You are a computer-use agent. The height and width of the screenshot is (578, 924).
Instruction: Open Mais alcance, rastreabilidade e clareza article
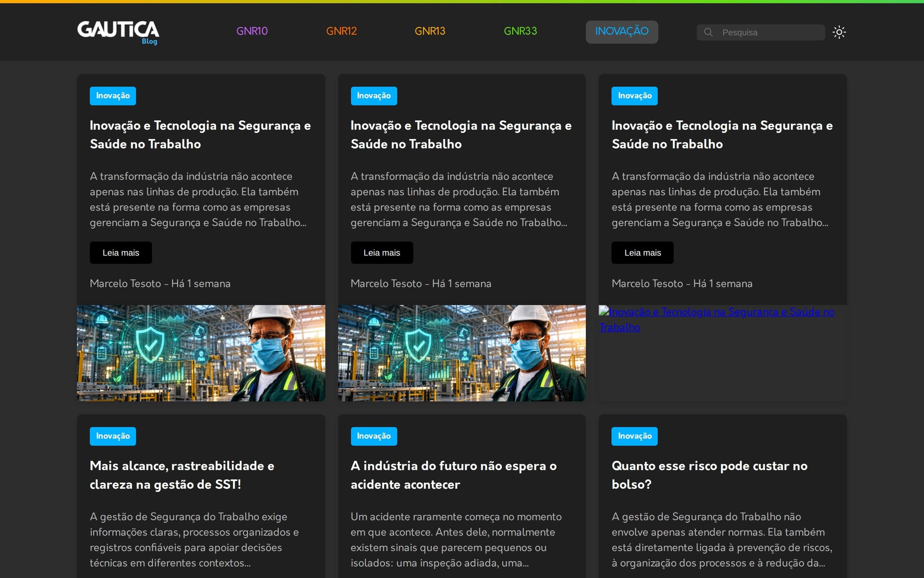click(182, 475)
